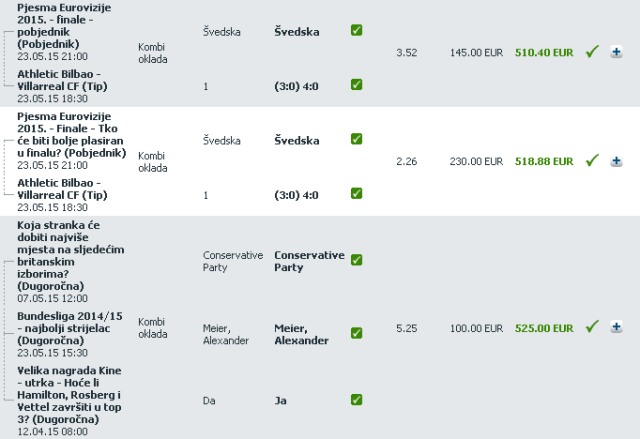Open Eurovizije Tko će biti bolje plasiran event

point(72,135)
